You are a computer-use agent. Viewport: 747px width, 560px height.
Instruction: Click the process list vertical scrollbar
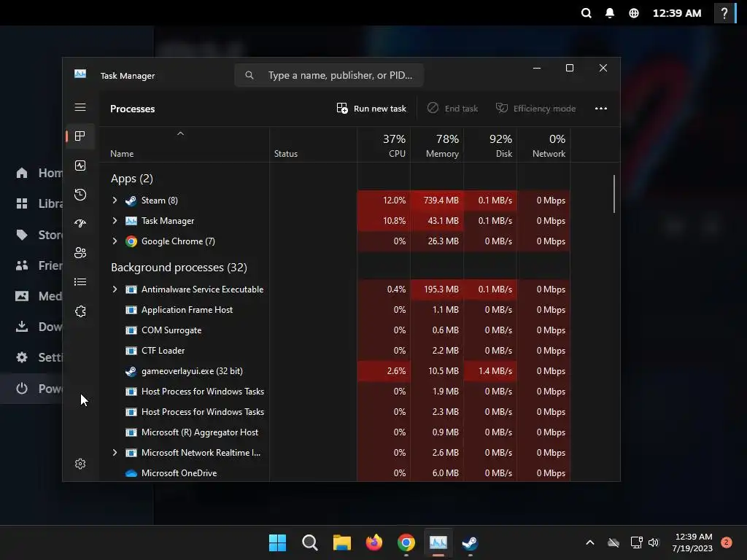tap(614, 194)
